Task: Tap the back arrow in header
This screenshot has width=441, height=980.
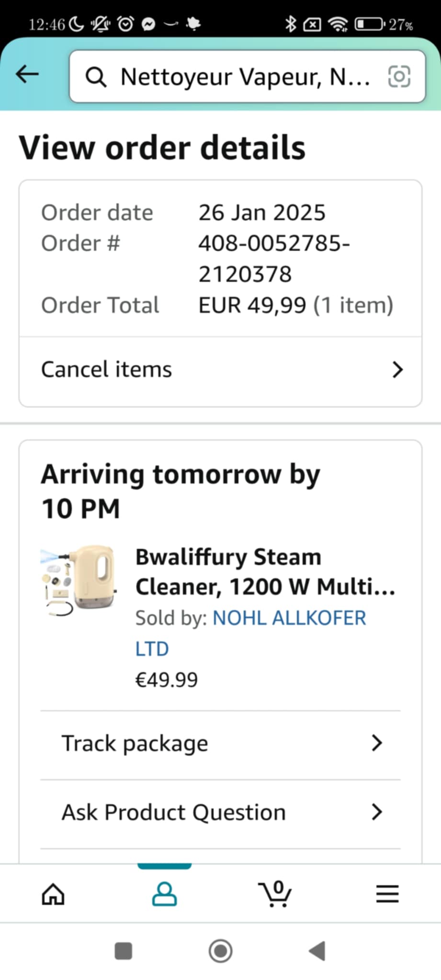Action: tap(27, 74)
